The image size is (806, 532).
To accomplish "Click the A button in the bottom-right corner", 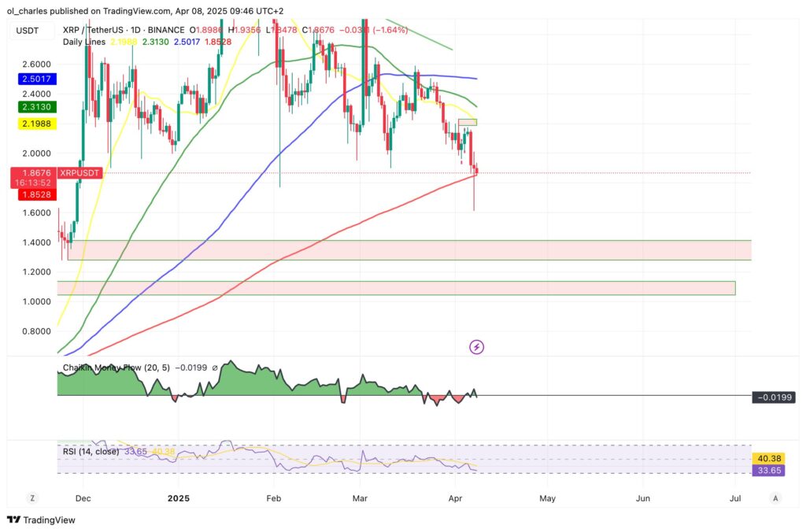I will tap(775, 499).
